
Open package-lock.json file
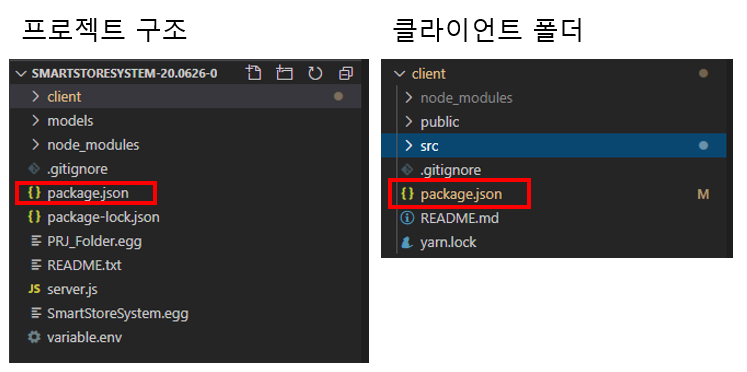103,217
